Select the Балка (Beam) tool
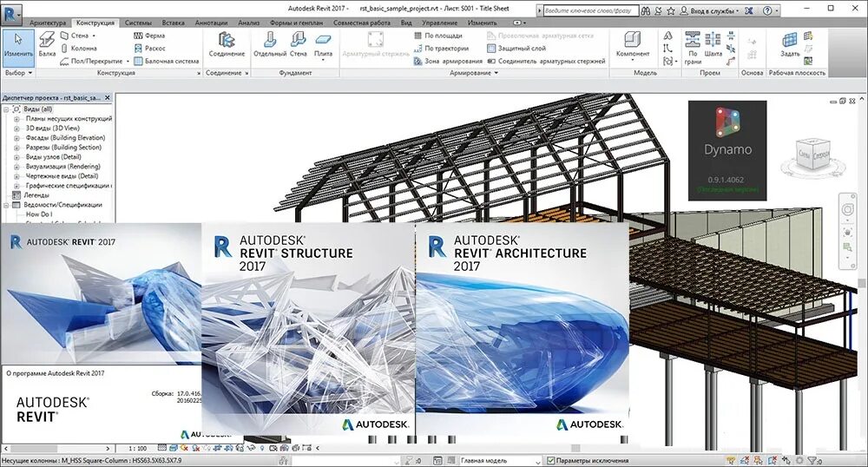 [x=47, y=45]
